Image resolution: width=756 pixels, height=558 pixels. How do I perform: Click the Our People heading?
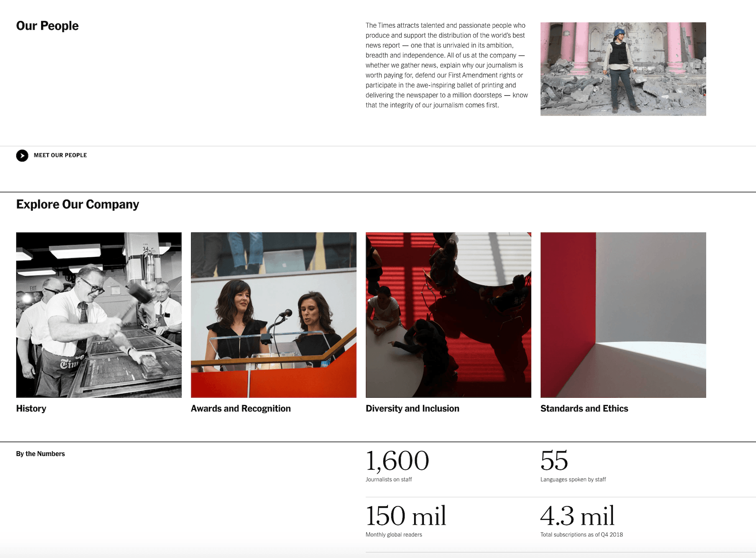coord(47,26)
